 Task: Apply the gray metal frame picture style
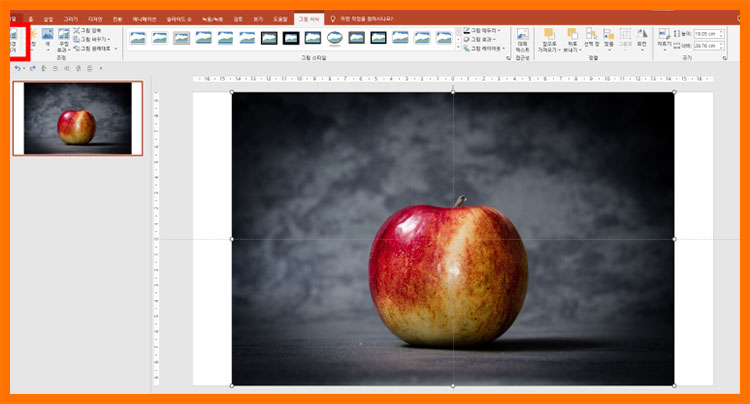pos(181,38)
